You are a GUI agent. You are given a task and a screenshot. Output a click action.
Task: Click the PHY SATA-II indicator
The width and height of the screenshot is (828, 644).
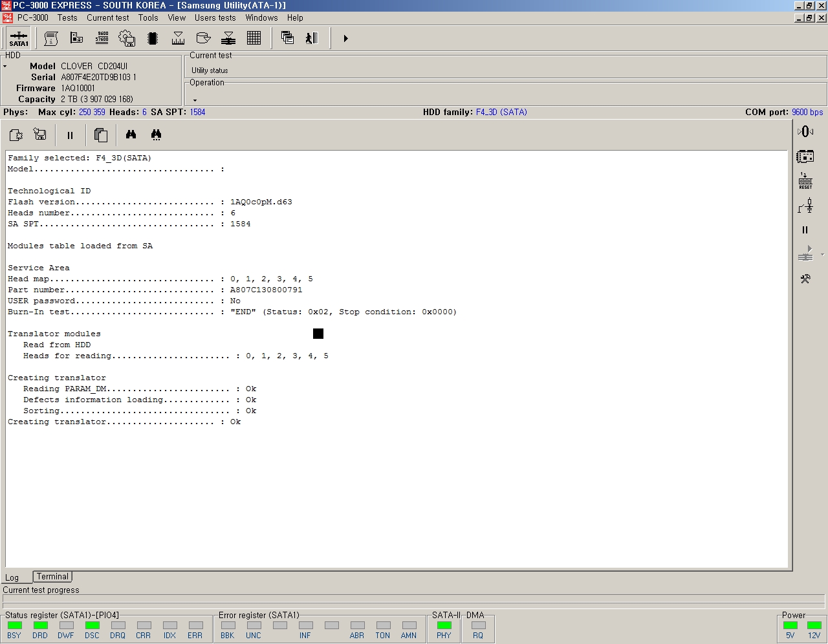pyautogui.click(x=444, y=625)
